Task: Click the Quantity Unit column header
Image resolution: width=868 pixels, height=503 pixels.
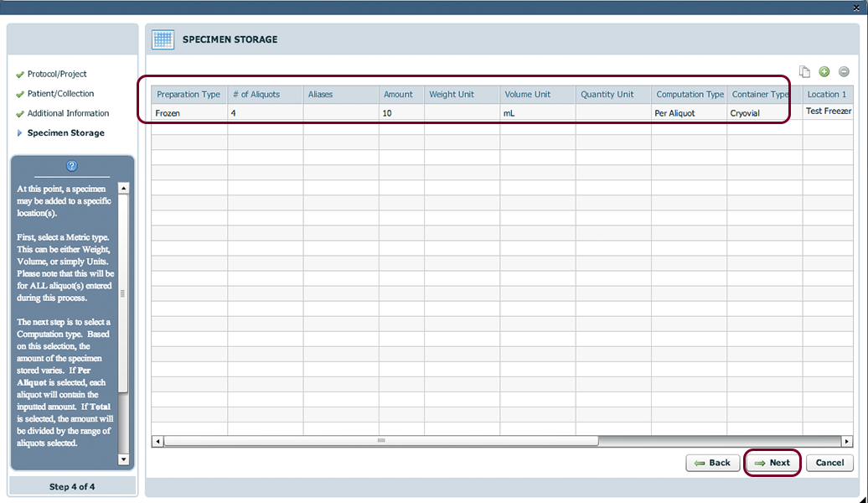Action: [613, 94]
